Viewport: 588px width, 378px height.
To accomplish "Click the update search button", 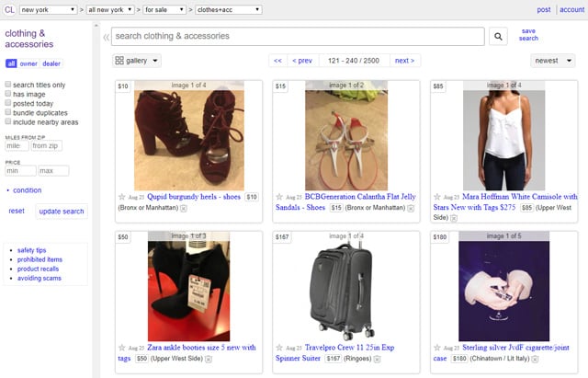I will click(x=62, y=212).
